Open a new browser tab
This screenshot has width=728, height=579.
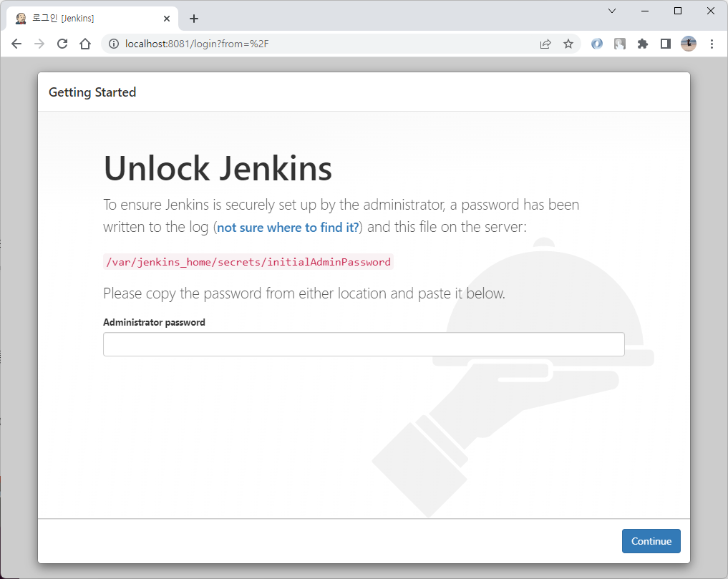[194, 19]
